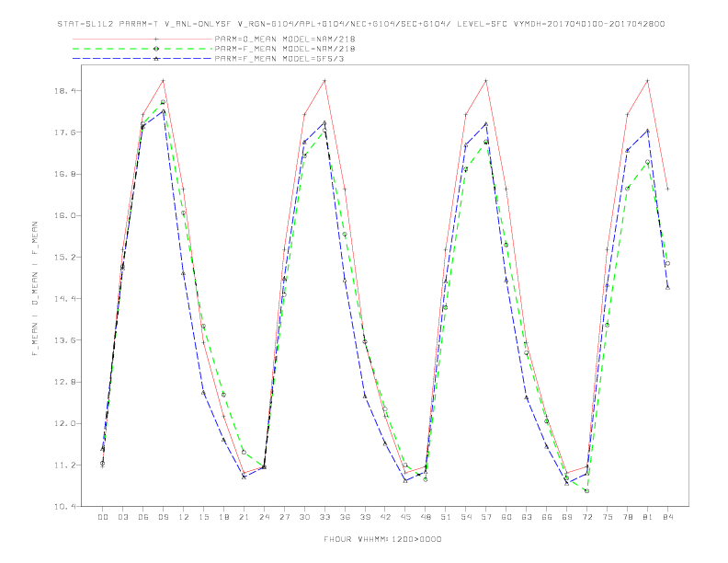Click the x-axis hour label 75
Screen dimensions: 728x563
tap(608, 517)
